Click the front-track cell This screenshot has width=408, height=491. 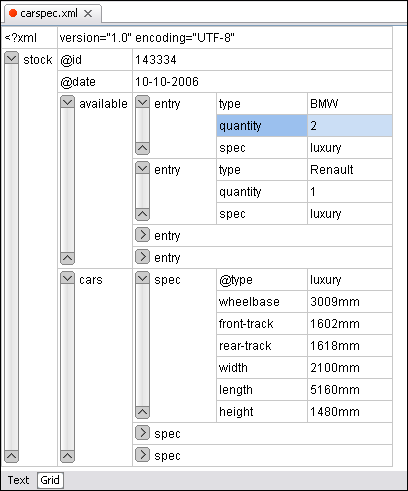262,324
